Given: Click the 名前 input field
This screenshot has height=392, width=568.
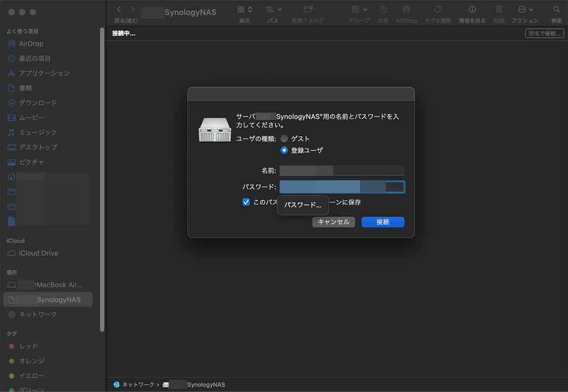Looking at the screenshot, I should 342,171.
